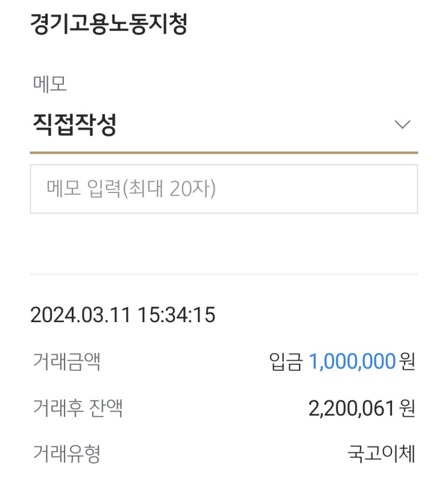
Task: Select the 경기고용노동지청 title
Action: tap(109, 25)
